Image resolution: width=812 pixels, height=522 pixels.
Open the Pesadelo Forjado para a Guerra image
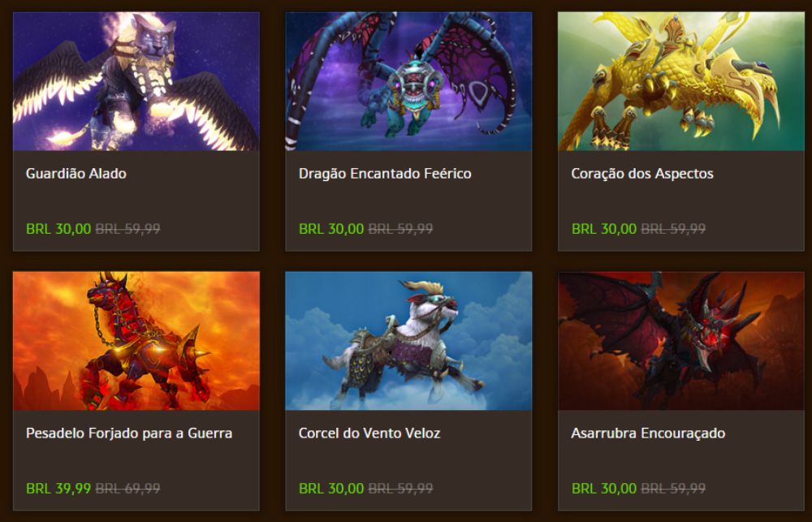[x=136, y=341]
